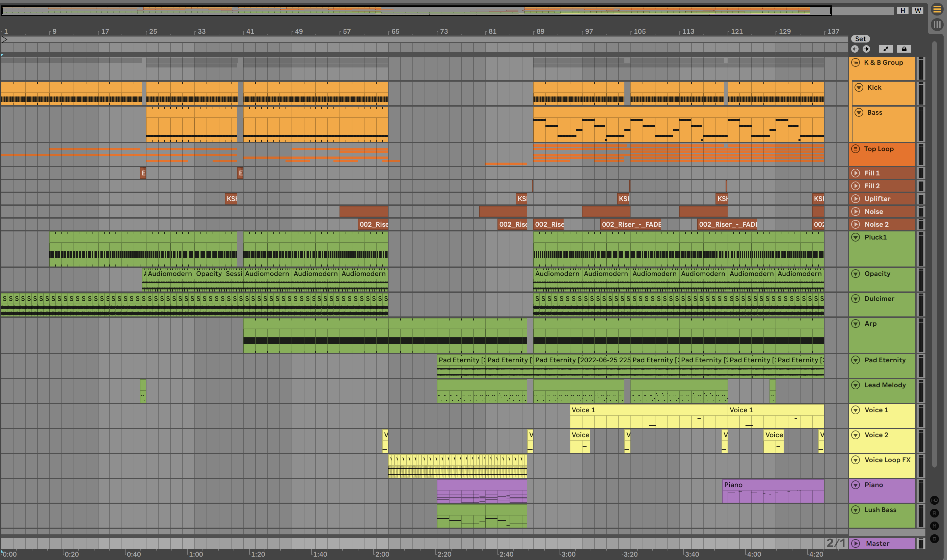Click the Previous Locator arrow button

(x=855, y=49)
